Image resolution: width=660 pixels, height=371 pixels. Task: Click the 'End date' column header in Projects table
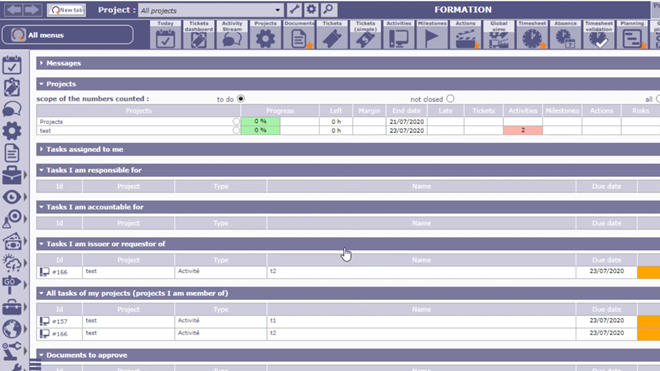(x=406, y=111)
